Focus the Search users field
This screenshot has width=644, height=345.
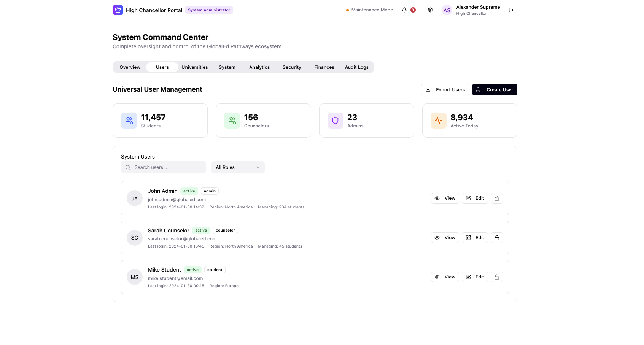167,167
